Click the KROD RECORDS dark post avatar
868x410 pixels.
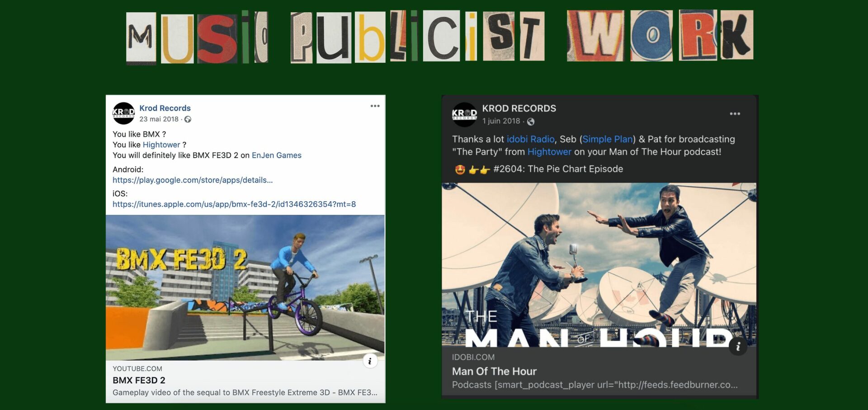(x=464, y=114)
